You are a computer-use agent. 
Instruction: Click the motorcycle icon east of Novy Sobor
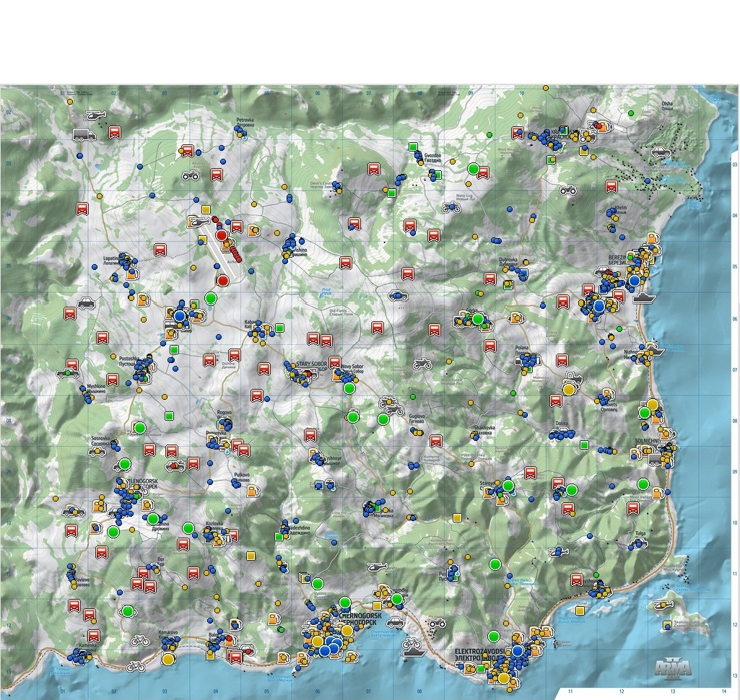[x=422, y=364]
